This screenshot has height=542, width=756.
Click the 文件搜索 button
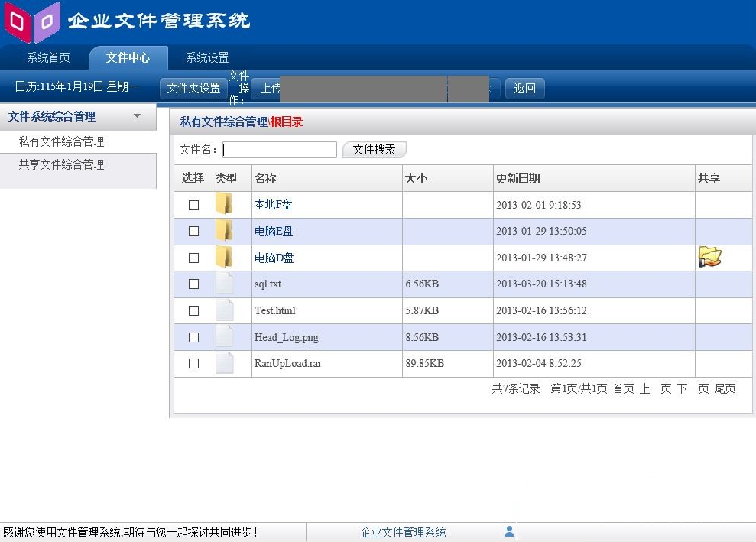[x=374, y=150]
